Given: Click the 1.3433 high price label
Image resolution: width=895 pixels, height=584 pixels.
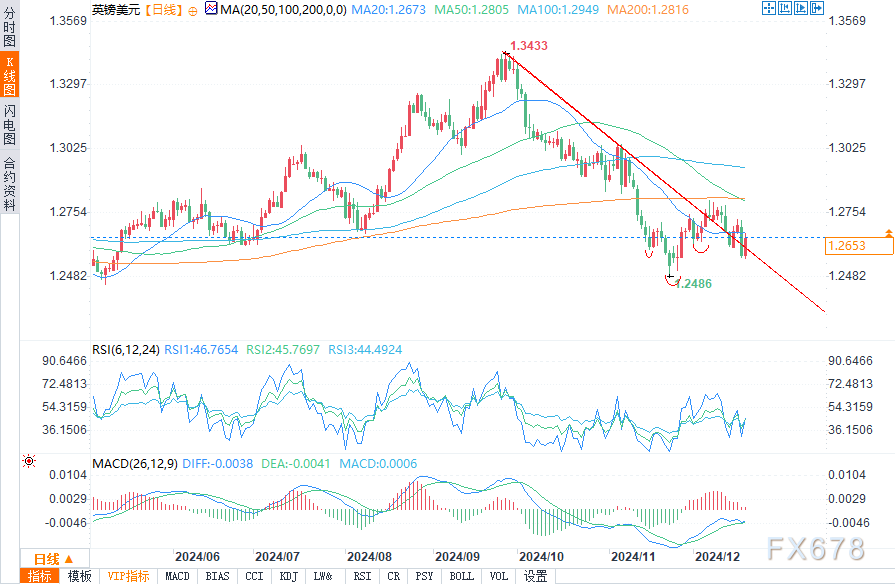Looking at the screenshot, I should point(529,46).
